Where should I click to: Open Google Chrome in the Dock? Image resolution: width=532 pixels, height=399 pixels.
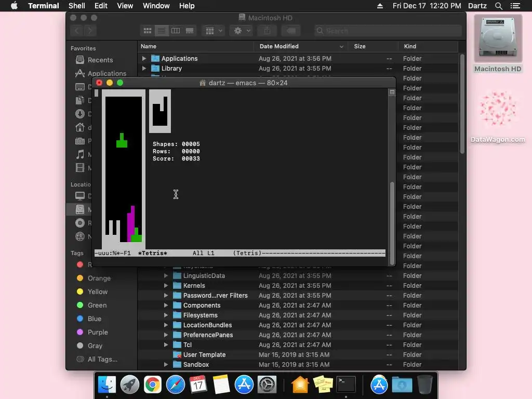[153, 384]
